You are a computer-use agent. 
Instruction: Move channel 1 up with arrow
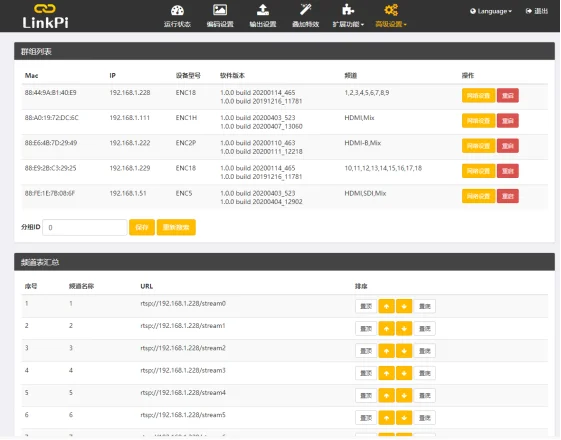coord(386,306)
